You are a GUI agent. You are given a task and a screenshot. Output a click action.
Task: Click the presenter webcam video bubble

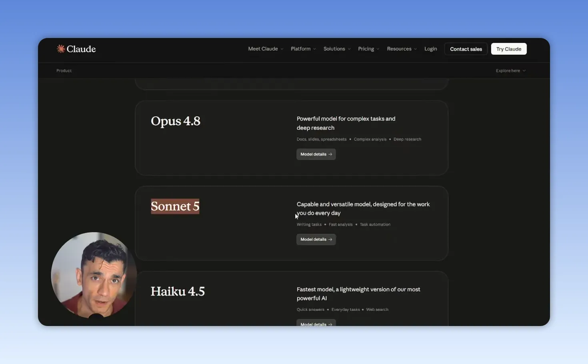(x=94, y=275)
